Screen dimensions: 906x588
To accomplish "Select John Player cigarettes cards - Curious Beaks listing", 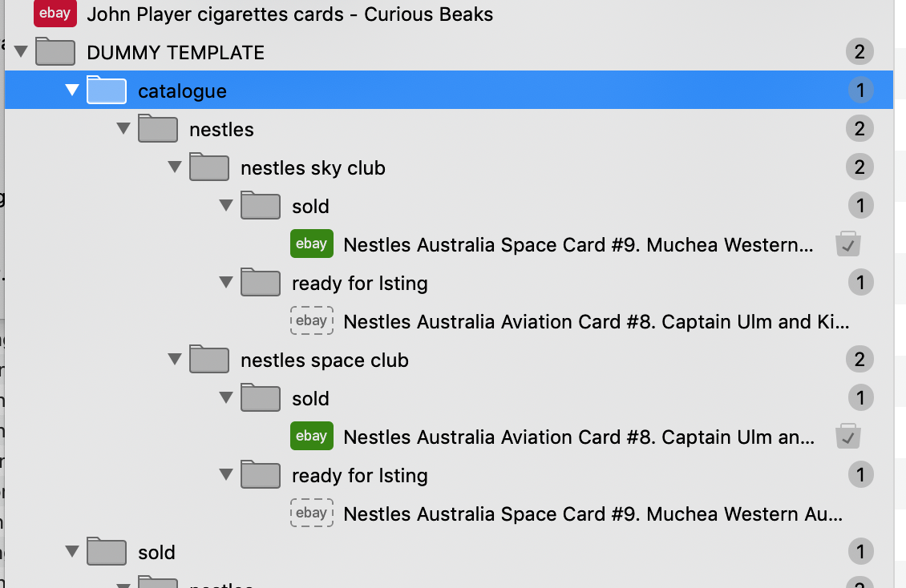I will (289, 14).
